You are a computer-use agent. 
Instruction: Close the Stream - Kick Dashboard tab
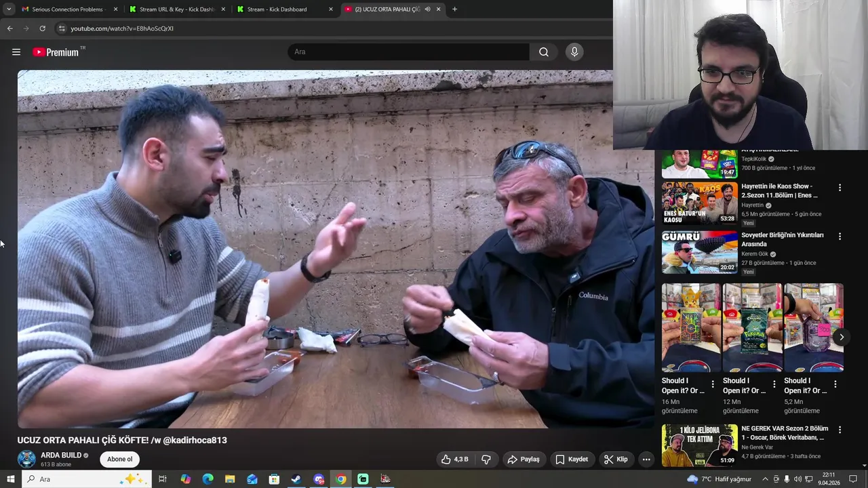pos(331,9)
